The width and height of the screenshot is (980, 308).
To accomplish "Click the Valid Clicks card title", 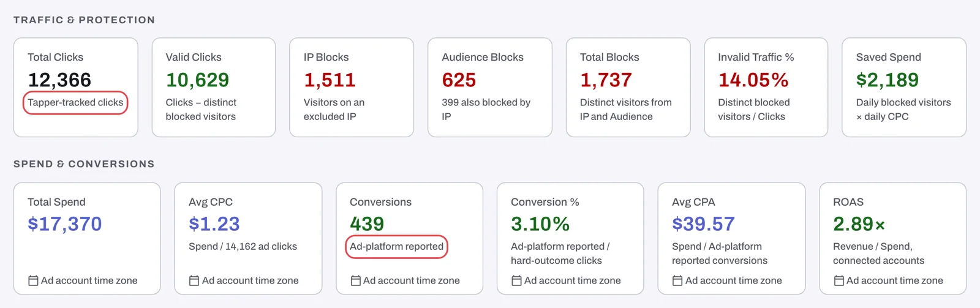I will [194, 57].
